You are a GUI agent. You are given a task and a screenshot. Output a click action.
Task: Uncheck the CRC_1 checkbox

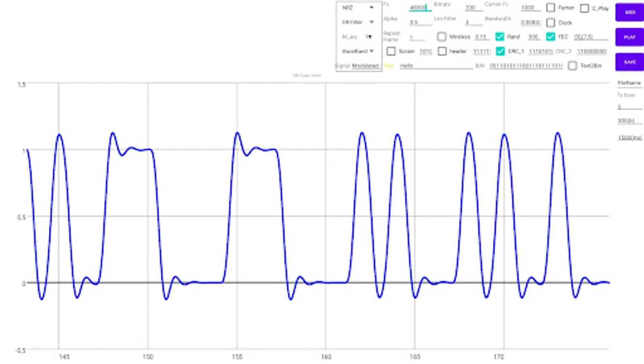click(x=500, y=51)
